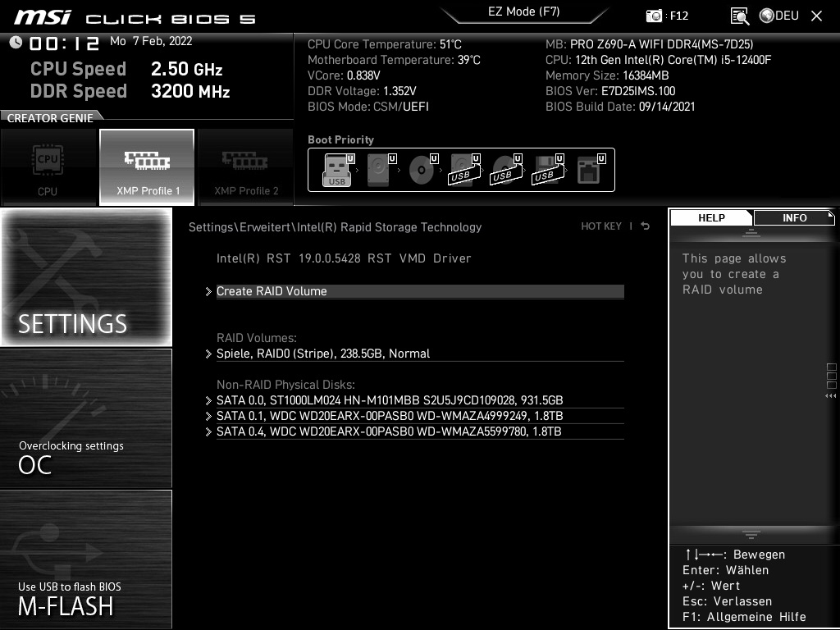The image size is (840, 630).
Task: Click the DDR Speed 3200 MHz value
Action: click(190, 91)
